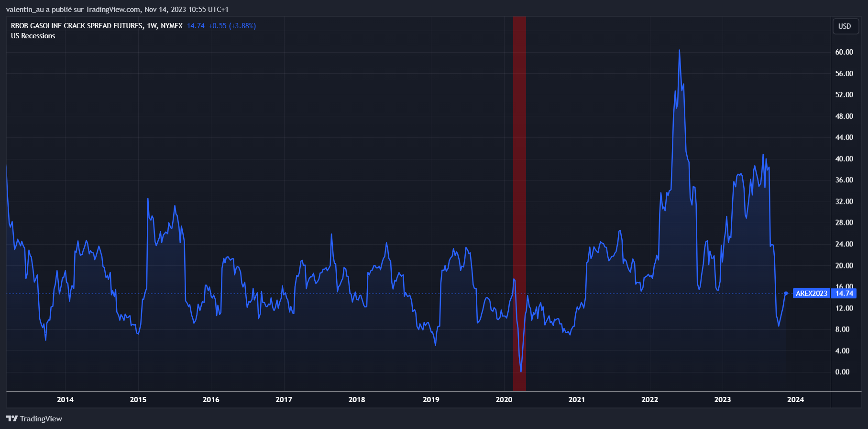The height and width of the screenshot is (429, 868).
Task: Click the TradingView logo icon
Action: pyautogui.click(x=12, y=418)
